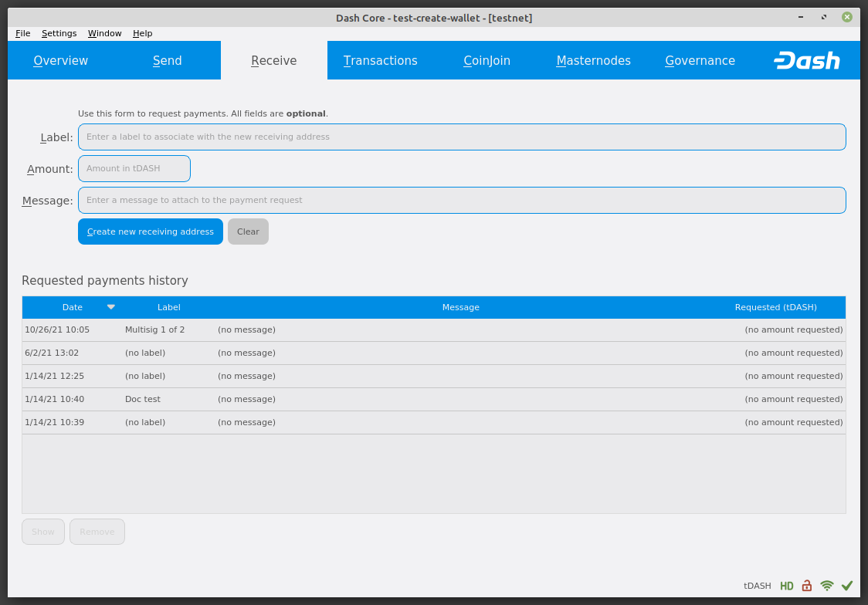Sort by Requested (tDASH) column header

coord(775,307)
